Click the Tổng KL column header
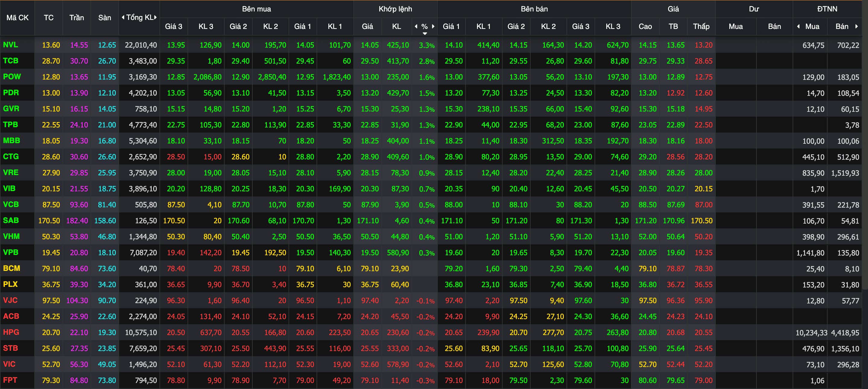This screenshot has height=389, width=868. (140, 17)
